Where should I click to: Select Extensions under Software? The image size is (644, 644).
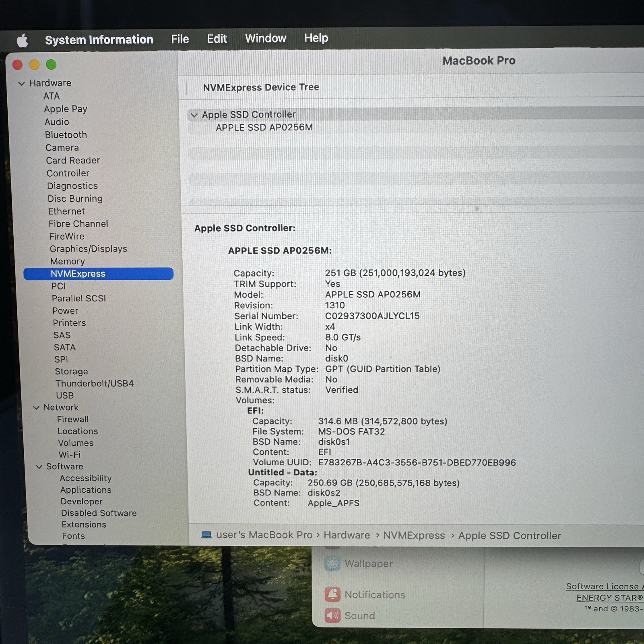84,524
